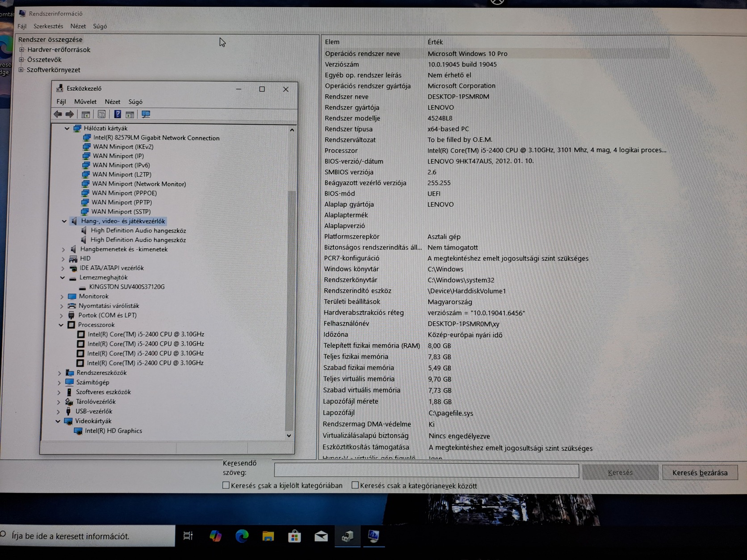Open Microsoft Store from the taskbar

(294, 536)
